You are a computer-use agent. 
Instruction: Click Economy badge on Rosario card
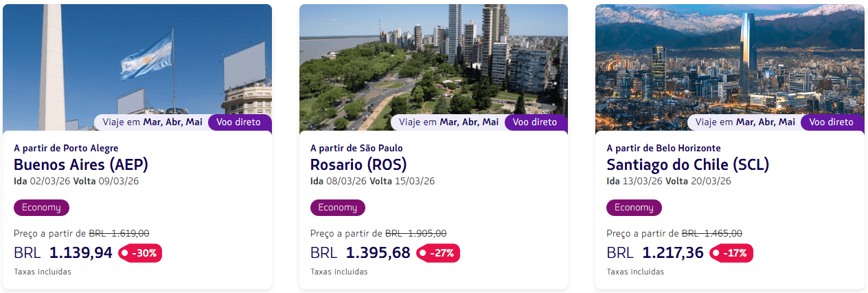point(338,208)
